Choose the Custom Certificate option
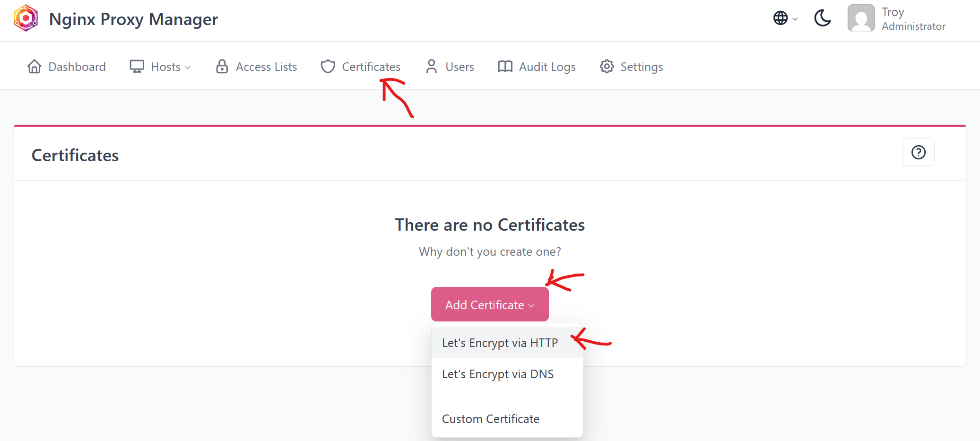980x441 pixels. 507,419
